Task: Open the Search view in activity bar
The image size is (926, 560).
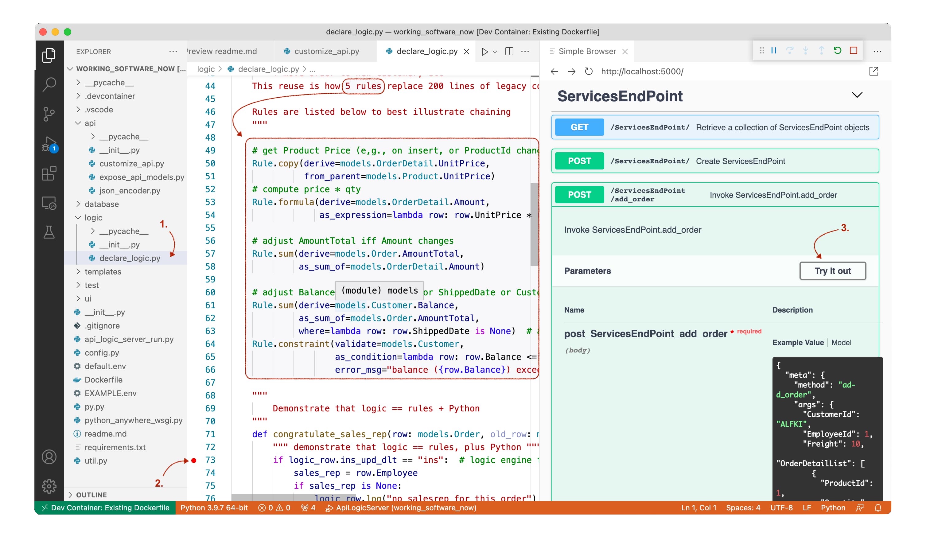Action: click(49, 84)
